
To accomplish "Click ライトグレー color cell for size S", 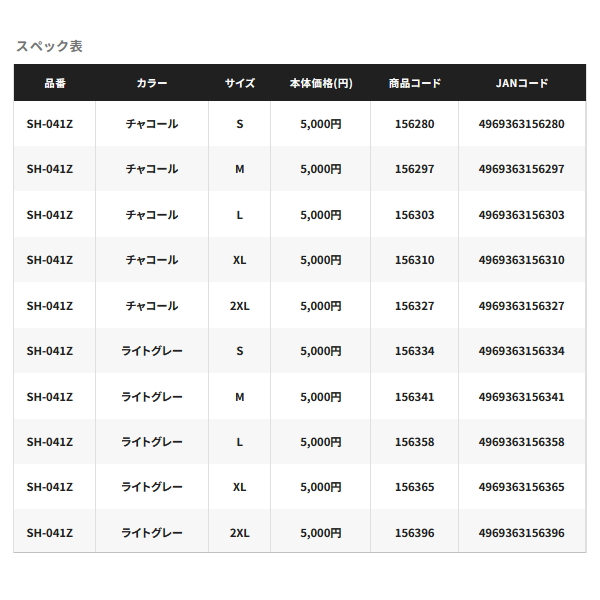I will (x=152, y=351).
